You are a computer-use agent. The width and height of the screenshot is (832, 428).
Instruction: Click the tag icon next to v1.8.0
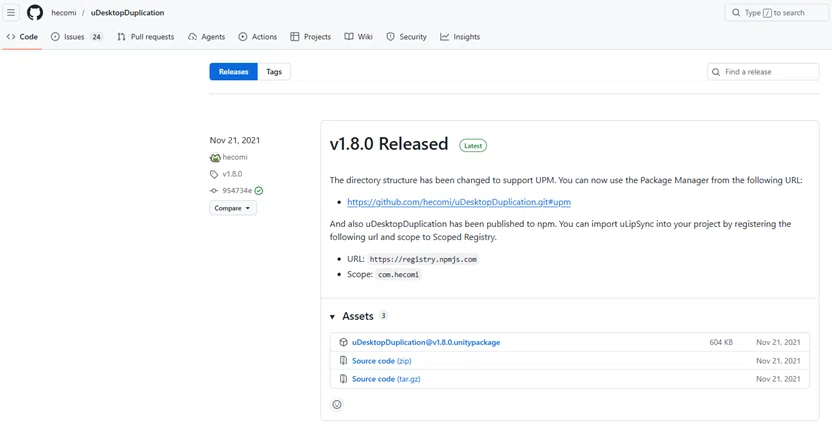[x=214, y=174]
